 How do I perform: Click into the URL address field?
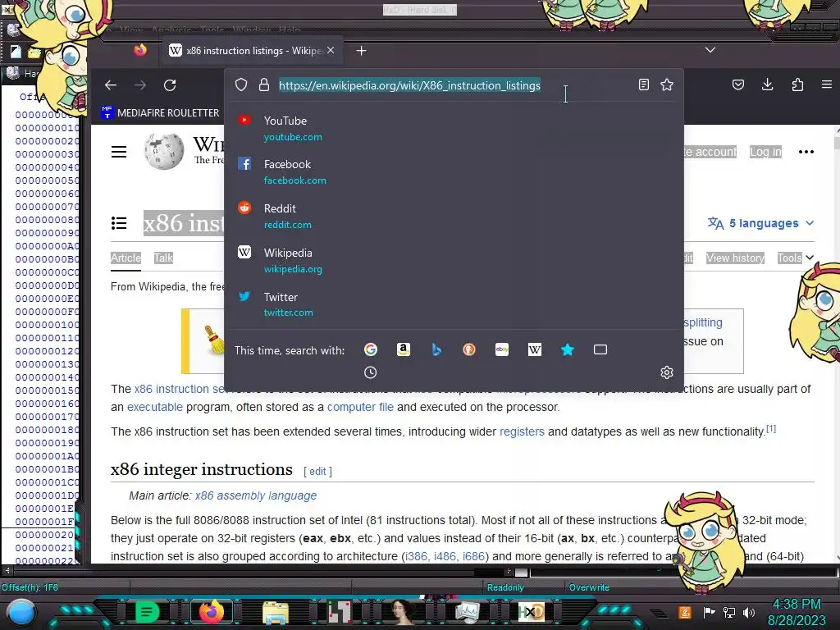click(x=409, y=85)
